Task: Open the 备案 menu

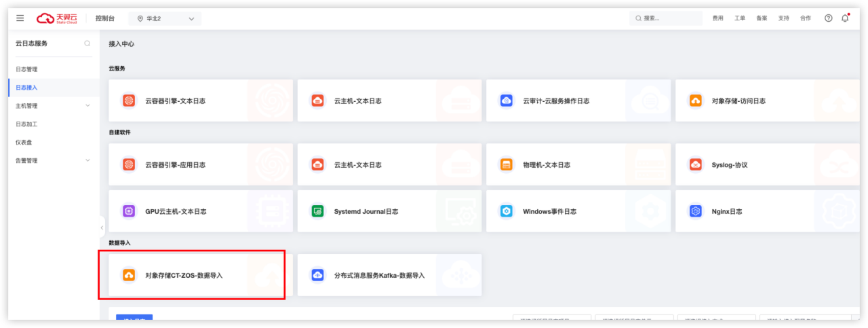Action: 762,18
